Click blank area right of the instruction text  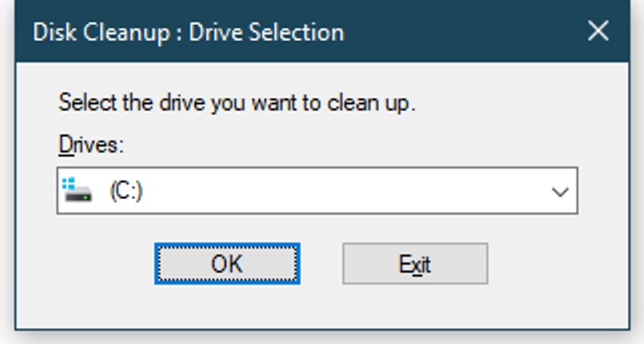point(515,103)
